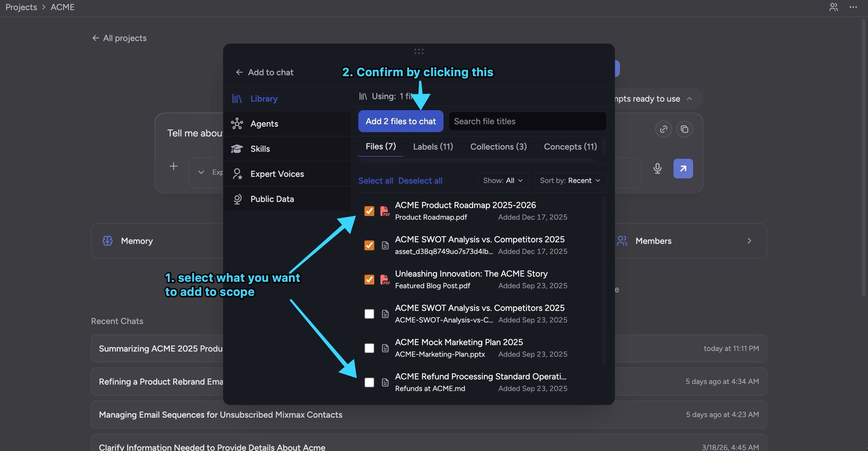Screen dimensions: 868x451
Task: Click document icon of asset_d38q SWOT Analysis file
Action: click(385, 246)
